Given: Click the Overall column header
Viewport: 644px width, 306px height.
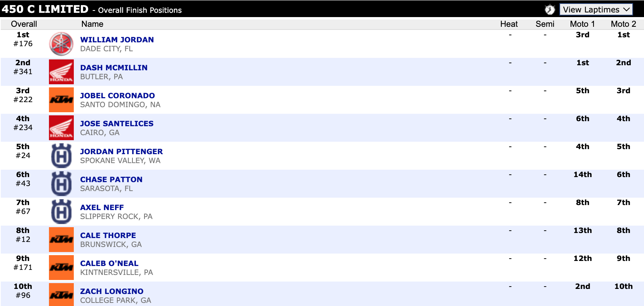Looking at the screenshot, I should pyautogui.click(x=24, y=24).
